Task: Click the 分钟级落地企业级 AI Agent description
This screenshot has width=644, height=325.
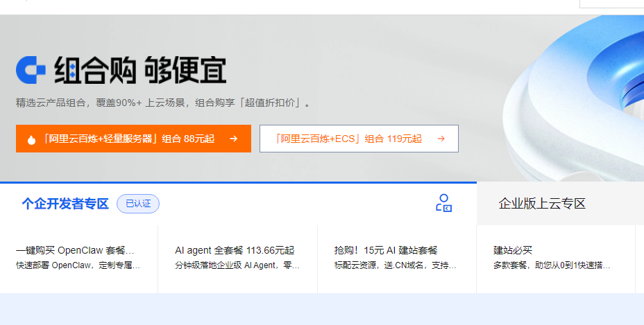Action: 237,265
